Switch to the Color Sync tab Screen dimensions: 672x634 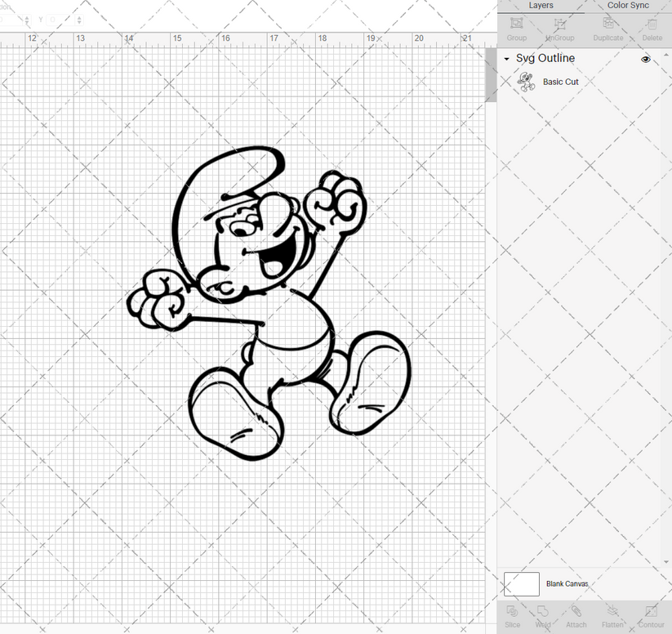coord(628,6)
